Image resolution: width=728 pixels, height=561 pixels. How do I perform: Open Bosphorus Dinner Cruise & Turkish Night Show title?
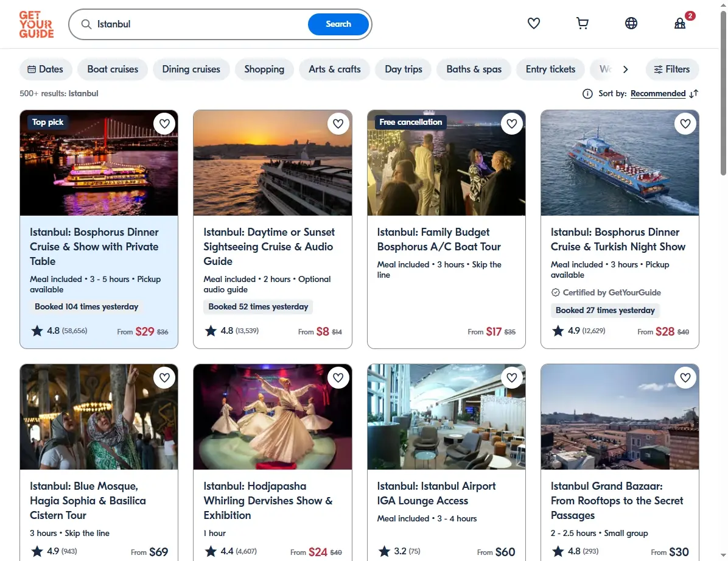tap(618, 239)
